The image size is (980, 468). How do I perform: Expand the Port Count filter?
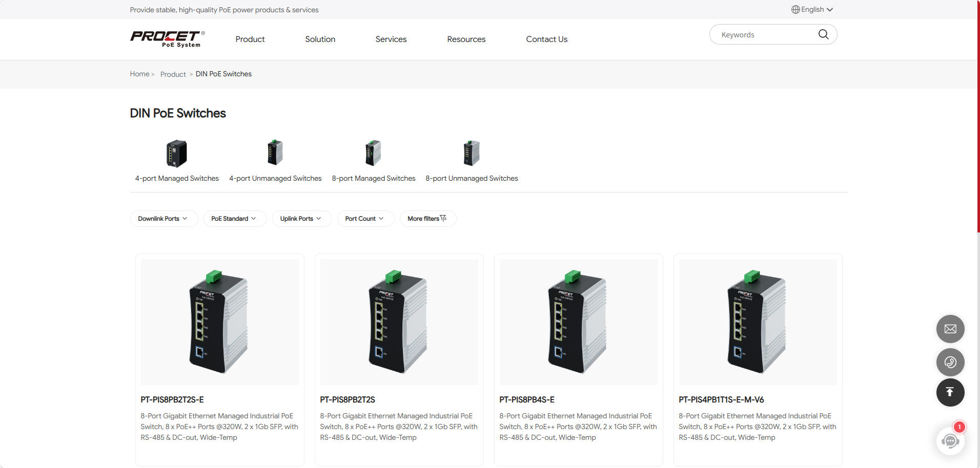point(365,219)
